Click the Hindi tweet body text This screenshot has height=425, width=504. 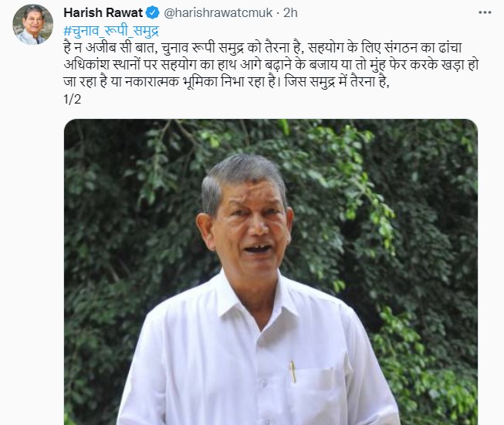[271, 66]
